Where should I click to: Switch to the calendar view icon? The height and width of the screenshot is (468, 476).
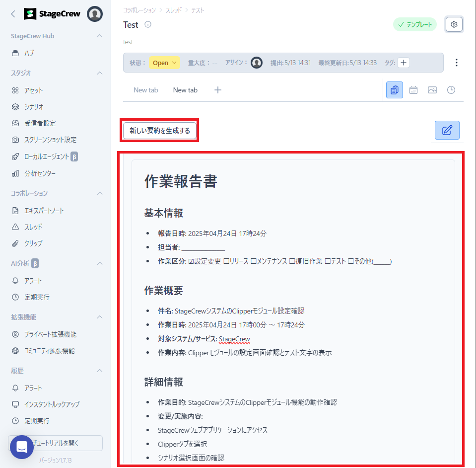coord(413,90)
